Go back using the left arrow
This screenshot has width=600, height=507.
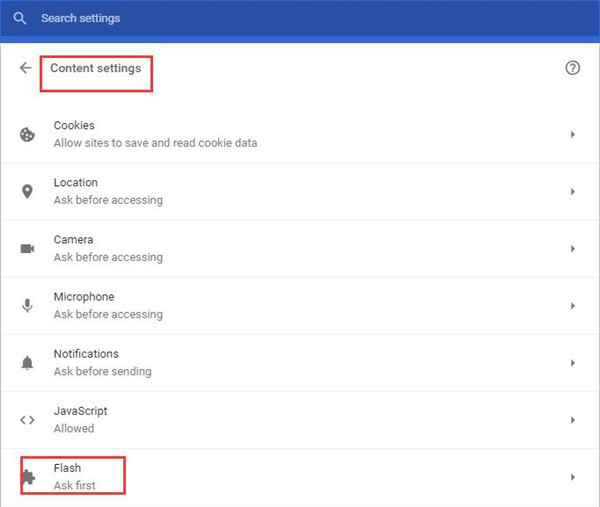coord(26,68)
